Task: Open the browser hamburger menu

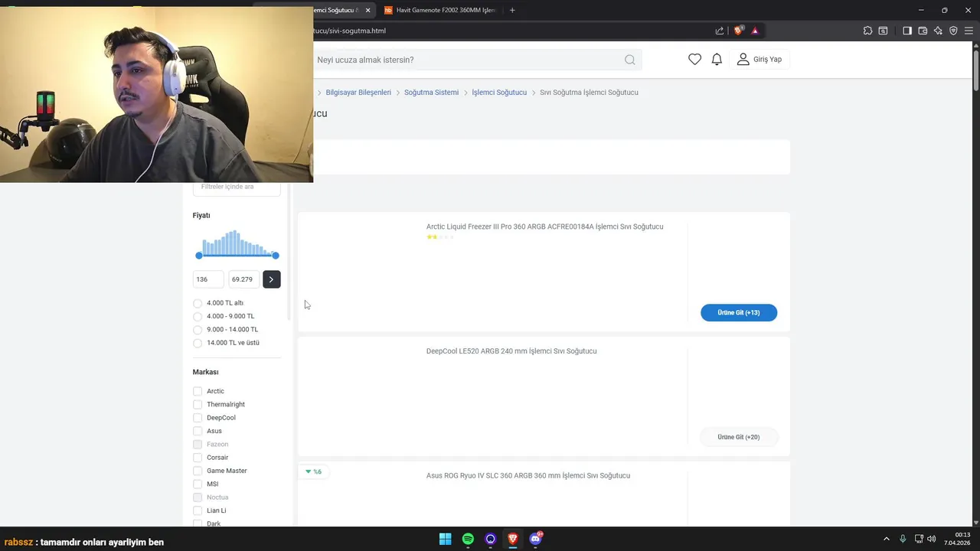Action: click(x=969, y=31)
